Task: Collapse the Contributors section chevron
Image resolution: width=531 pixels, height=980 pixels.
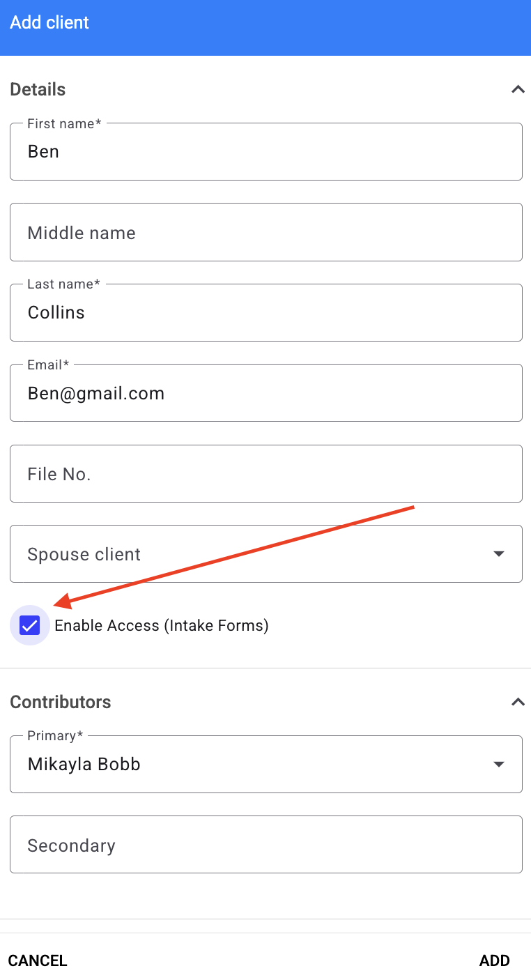Action: (517, 702)
